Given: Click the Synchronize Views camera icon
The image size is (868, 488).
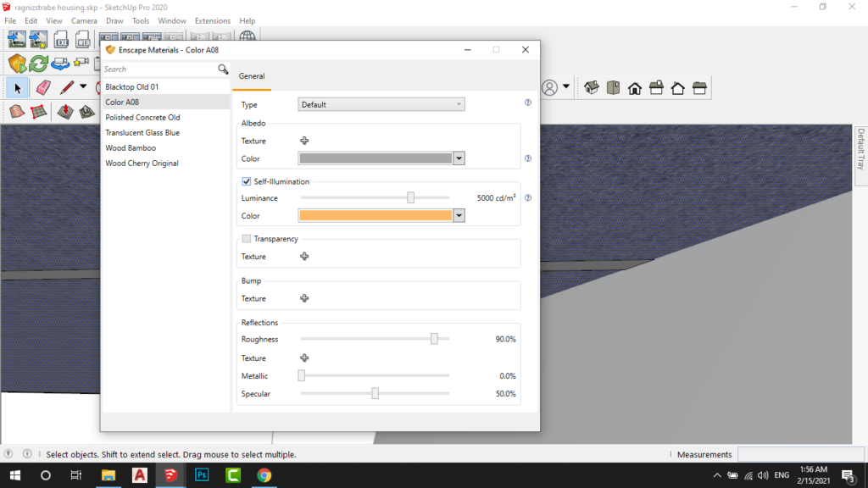Looking at the screenshot, I should tap(60, 64).
